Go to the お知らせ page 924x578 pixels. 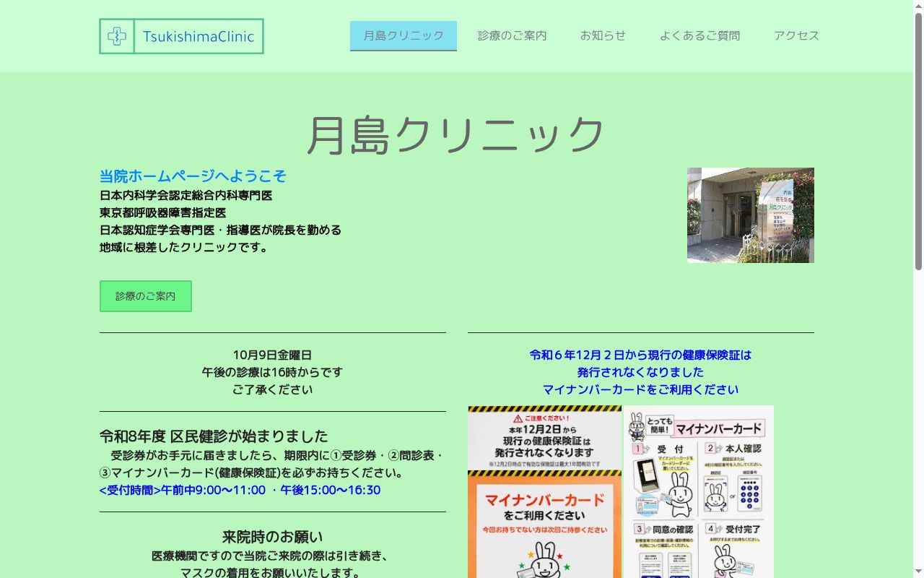coord(603,35)
